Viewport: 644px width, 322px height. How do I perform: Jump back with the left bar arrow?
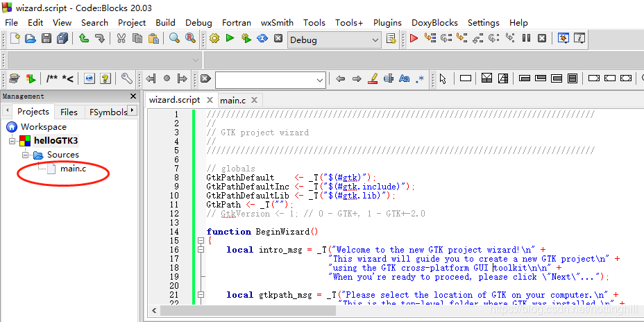coord(151,78)
